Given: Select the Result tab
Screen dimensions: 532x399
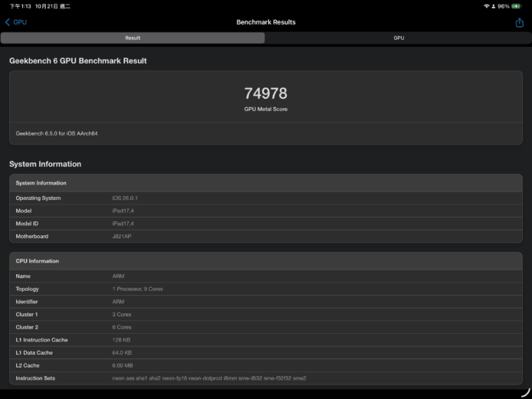Looking at the screenshot, I should [133, 38].
